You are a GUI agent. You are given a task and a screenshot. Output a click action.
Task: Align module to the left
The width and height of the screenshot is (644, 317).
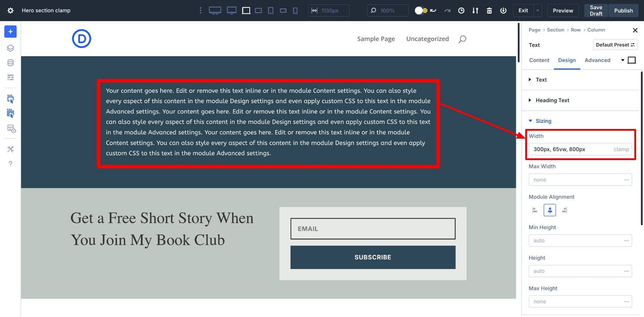click(x=535, y=210)
